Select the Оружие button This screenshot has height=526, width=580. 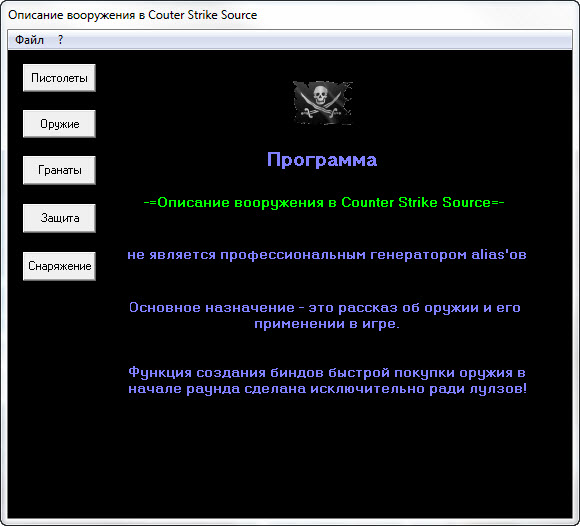coord(59,124)
